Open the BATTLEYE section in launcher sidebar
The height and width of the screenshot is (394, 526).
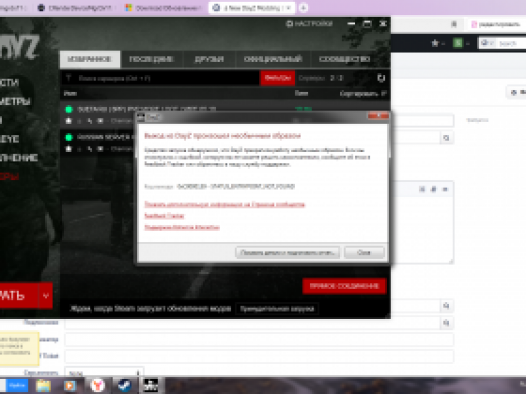[9, 139]
